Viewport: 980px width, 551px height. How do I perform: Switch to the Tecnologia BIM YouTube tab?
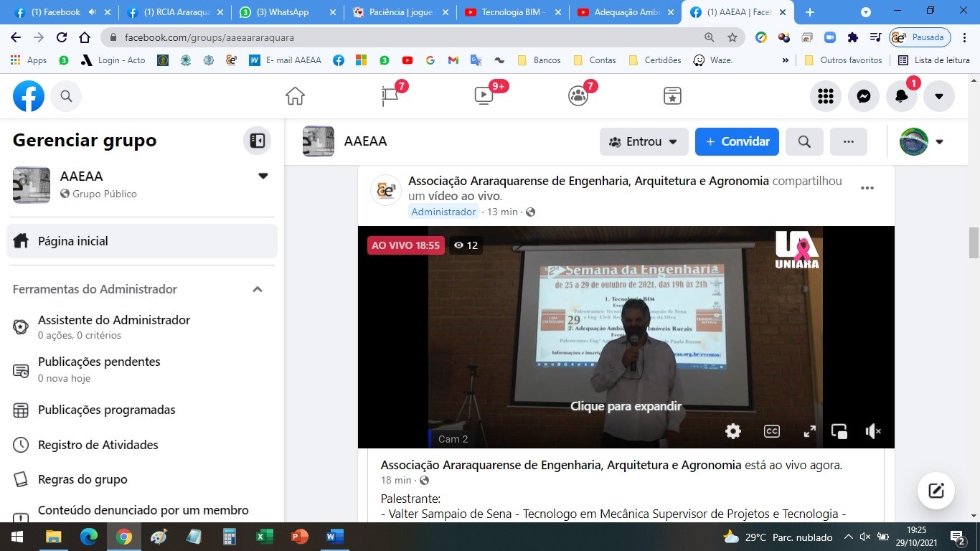[x=512, y=12]
